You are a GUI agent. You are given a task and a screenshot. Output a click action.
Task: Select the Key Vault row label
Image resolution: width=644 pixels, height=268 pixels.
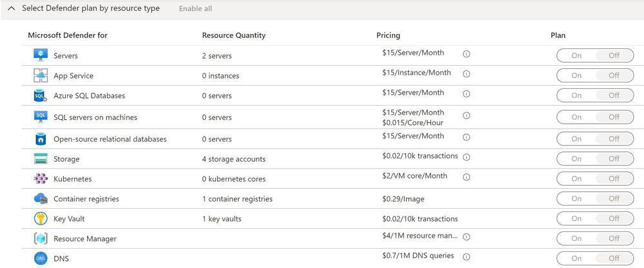pos(69,219)
